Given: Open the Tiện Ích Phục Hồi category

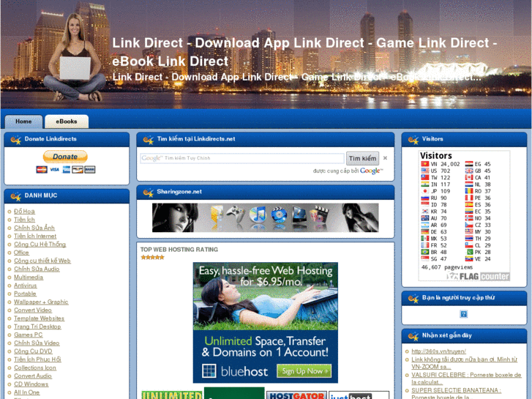Looking at the screenshot, I should pos(37,359).
